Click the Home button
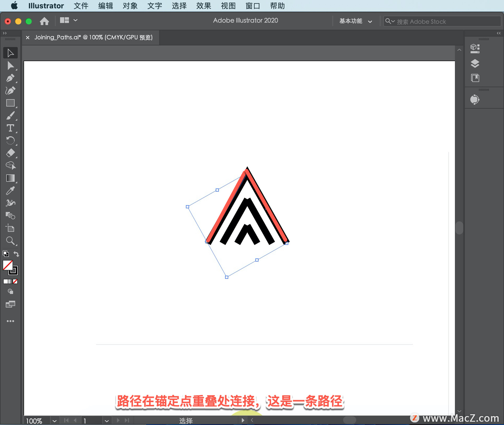504x425 pixels. 44,21
